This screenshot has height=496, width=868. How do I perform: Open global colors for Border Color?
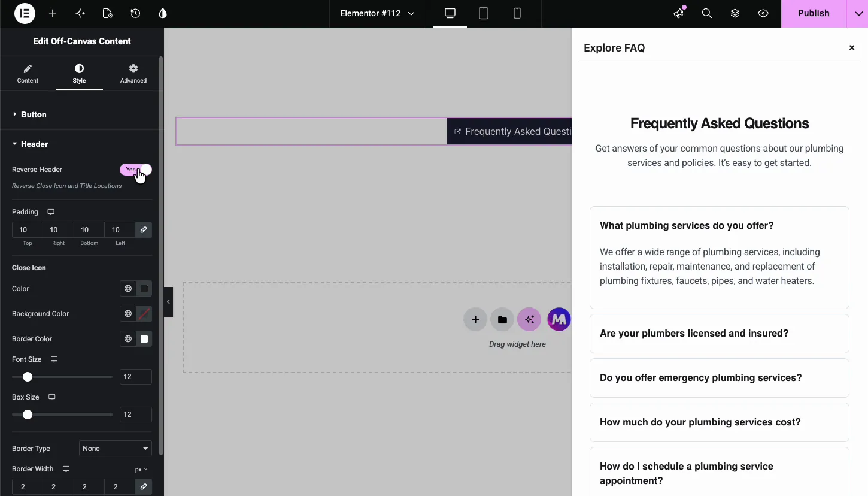(128, 339)
